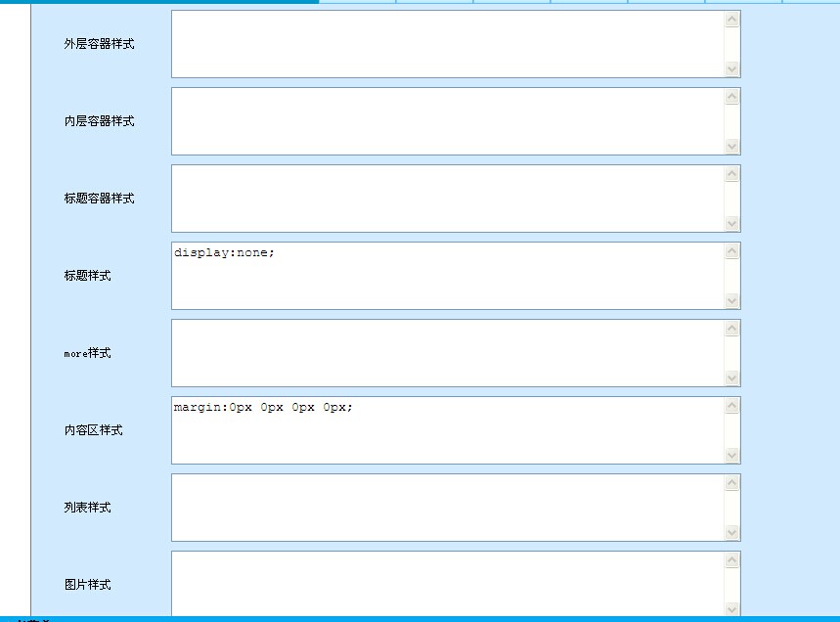Click 列表样式 scrollbar down arrow
The height and width of the screenshot is (622, 840).
pos(732,532)
